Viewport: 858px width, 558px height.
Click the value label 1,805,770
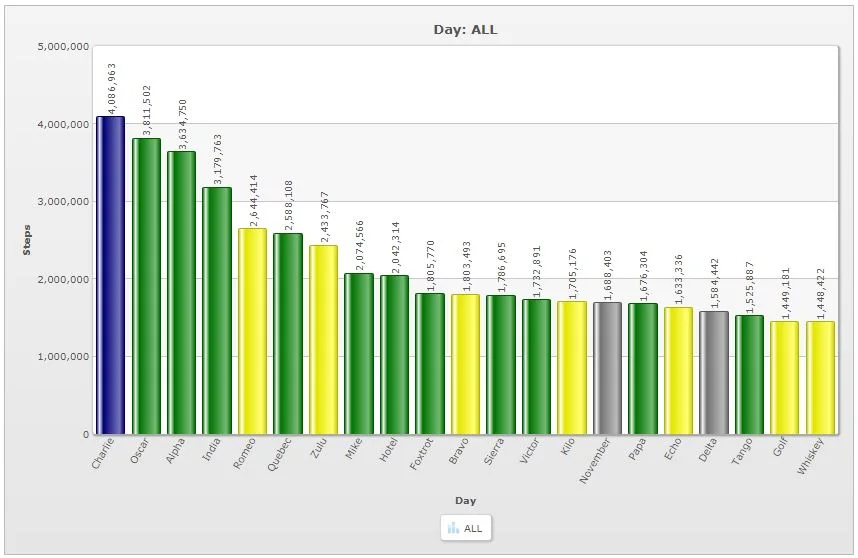tap(431, 266)
